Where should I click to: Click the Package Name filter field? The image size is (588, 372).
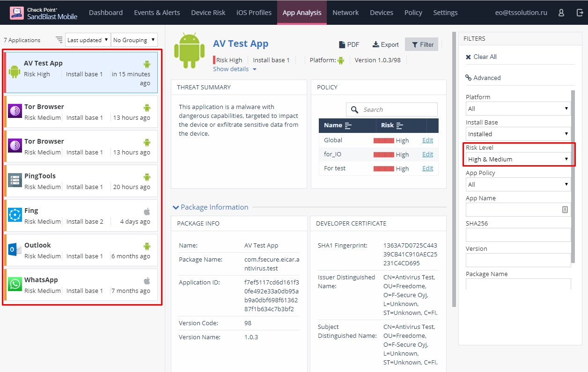pos(518,284)
